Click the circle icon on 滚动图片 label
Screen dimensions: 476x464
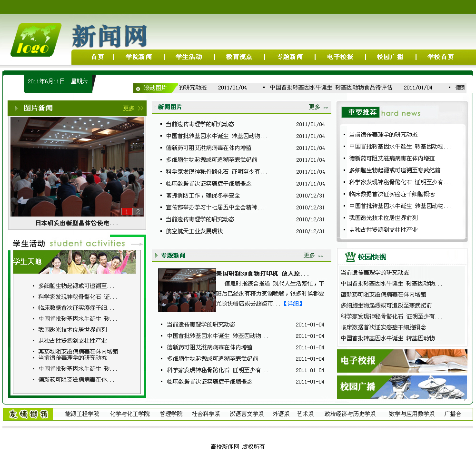(x=138, y=89)
